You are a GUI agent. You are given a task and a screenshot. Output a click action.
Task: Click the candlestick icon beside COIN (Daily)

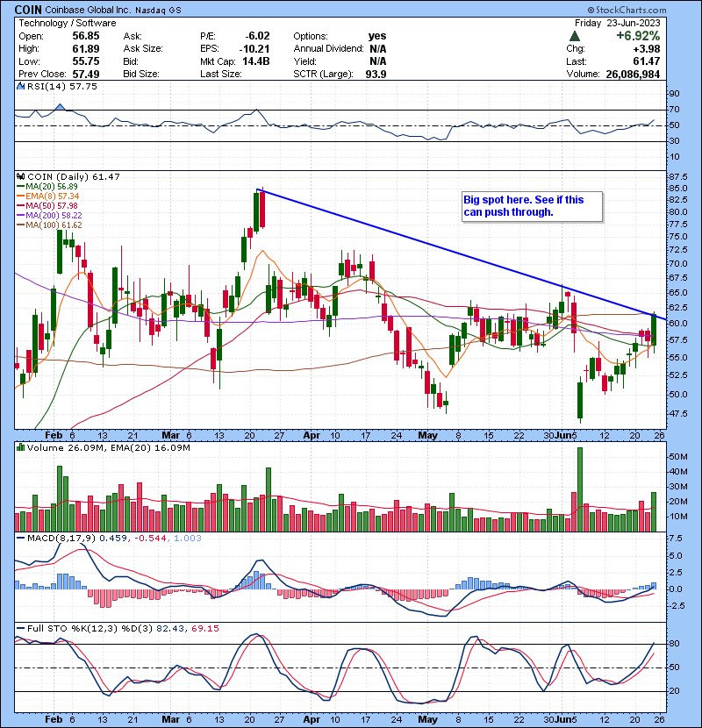pyautogui.click(x=20, y=176)
